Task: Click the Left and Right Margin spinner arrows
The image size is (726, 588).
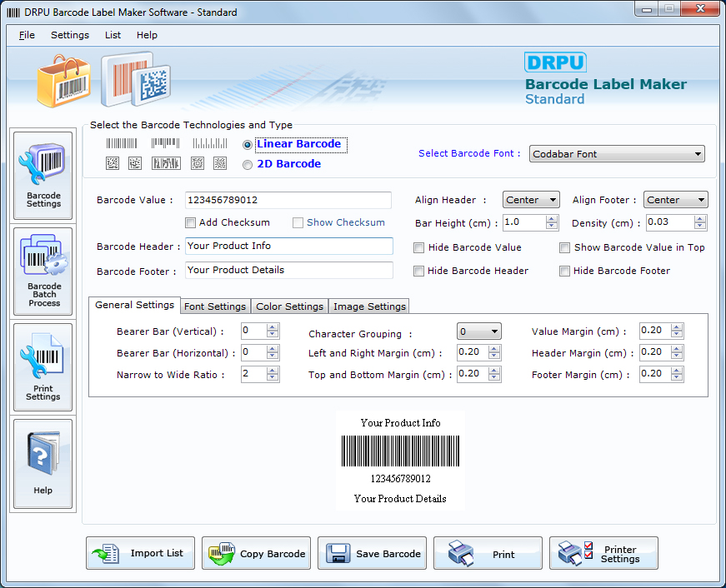Action: click(x=494, y=352)
